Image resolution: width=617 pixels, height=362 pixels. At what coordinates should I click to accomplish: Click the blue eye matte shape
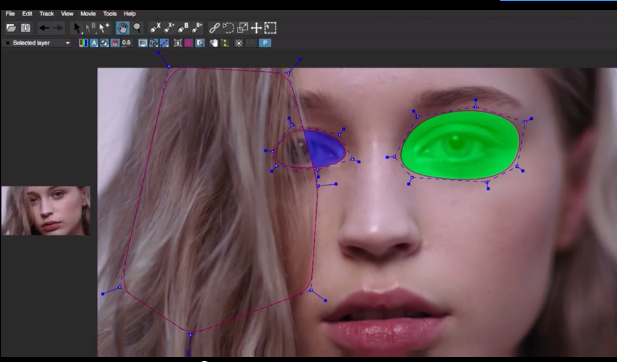pyautogui.click(x=325, y=149)
